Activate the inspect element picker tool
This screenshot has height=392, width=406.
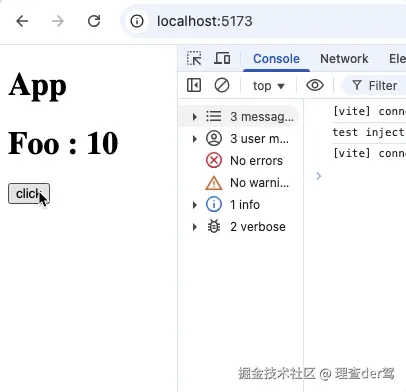[194, 58]
